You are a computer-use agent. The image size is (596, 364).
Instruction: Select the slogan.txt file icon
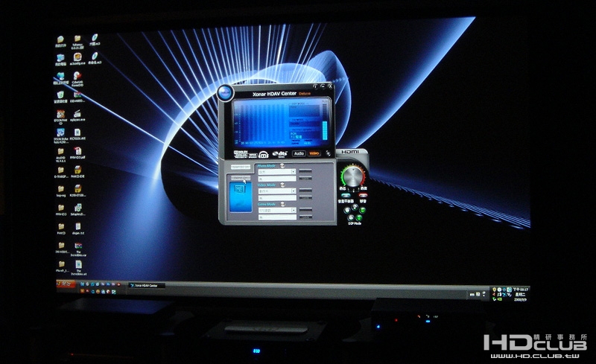click(x=77, y=229)
